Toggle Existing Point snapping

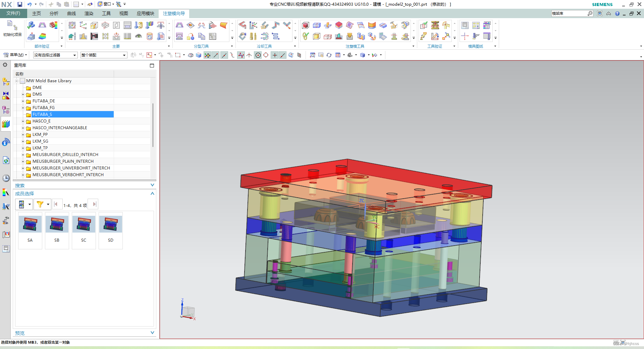point(275,55)
